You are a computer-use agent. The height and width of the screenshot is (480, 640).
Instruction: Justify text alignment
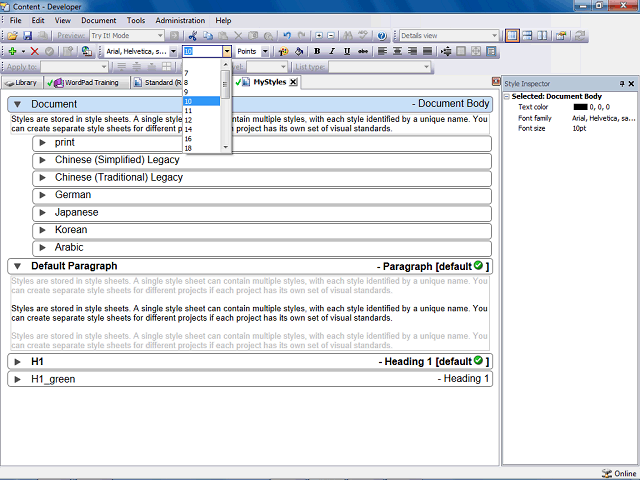click(427, 51)
